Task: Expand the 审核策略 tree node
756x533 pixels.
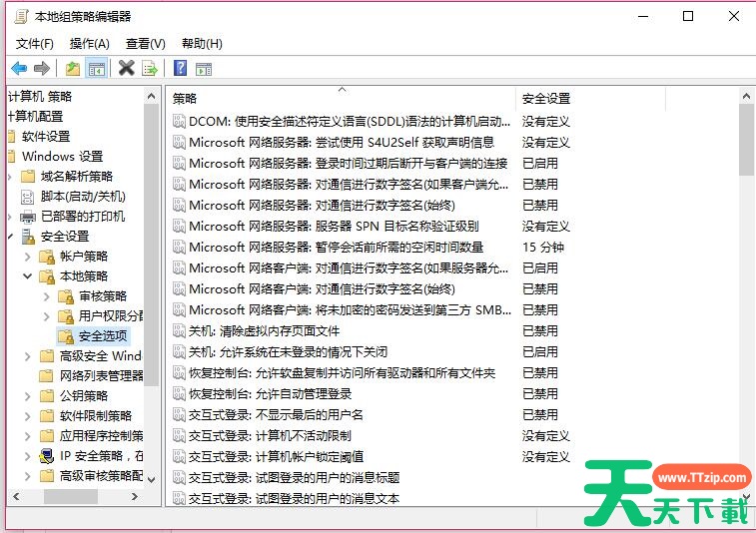Action: click(x=46, y=296)
